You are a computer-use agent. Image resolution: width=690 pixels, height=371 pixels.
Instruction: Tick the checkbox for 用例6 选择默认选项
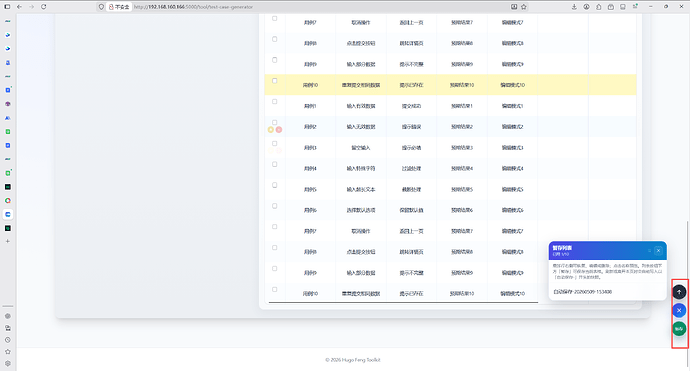point(275,206)
